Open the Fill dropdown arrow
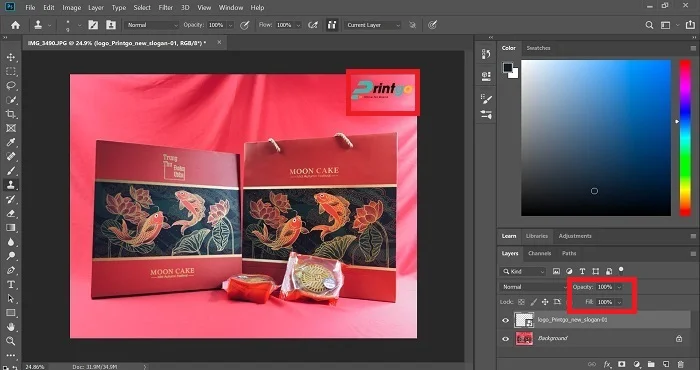700x370 pixels. [x=619, y=302]
